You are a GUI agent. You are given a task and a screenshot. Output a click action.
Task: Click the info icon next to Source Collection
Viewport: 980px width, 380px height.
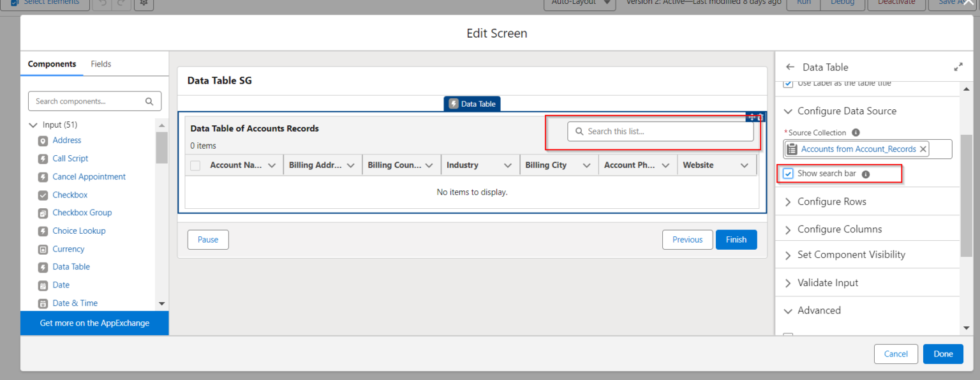click(856, 133)
